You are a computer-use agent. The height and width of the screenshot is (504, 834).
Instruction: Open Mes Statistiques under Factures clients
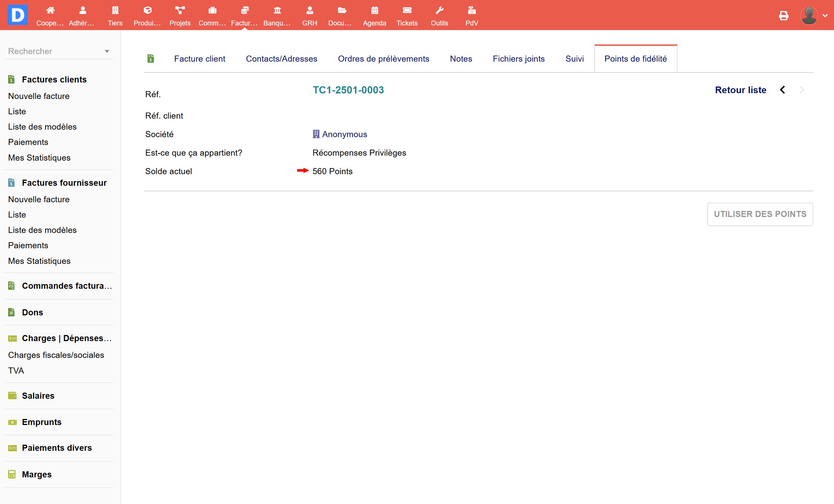point(39,158)
